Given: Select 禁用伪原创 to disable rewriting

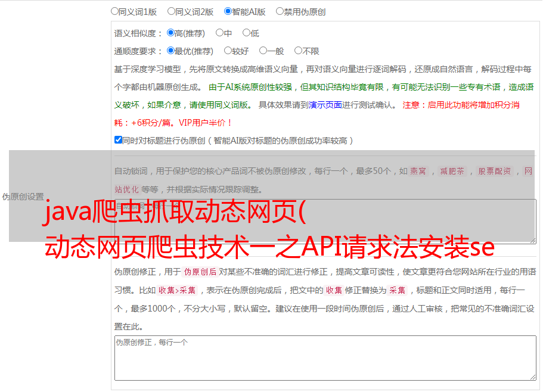Looking at the screenshot, I should tap(280, 11).
